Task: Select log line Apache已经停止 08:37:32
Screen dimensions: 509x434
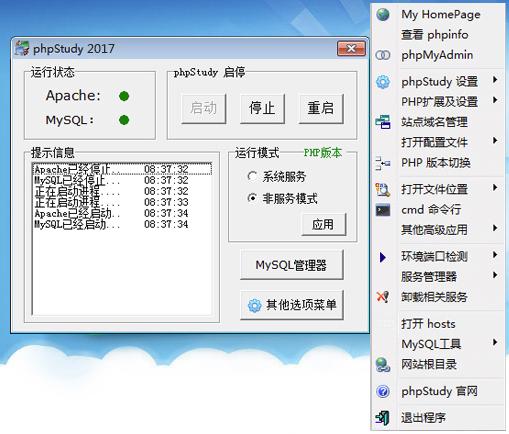Action: pyautogui.click(x=122, y=169)
